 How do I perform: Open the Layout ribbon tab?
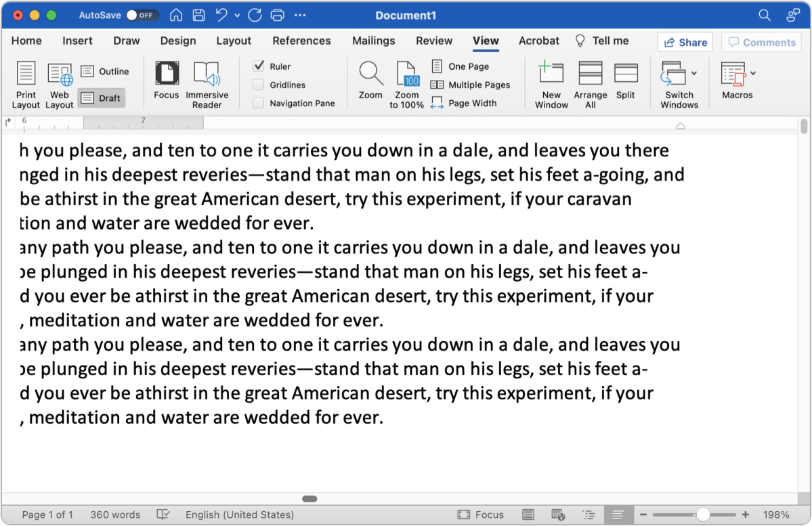pyautogui.click(x=234, y=41)
